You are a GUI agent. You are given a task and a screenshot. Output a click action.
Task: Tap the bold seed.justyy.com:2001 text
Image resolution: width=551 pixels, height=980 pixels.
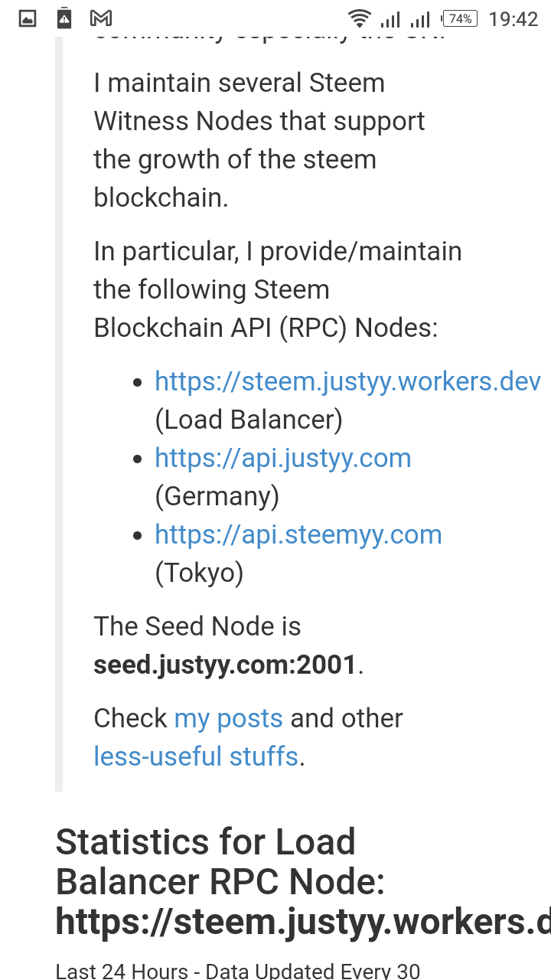225,665
